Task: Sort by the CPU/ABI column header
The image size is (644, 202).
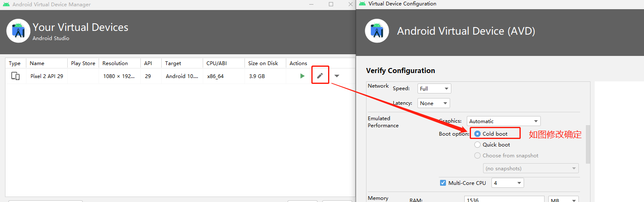Action: [x=224, y=63]
